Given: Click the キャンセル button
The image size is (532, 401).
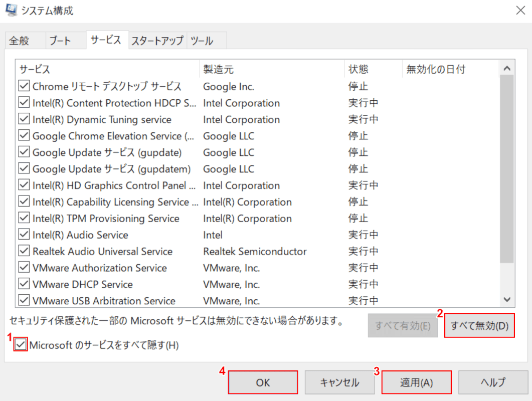Looking at the screenshot, I should coord(339,382).
